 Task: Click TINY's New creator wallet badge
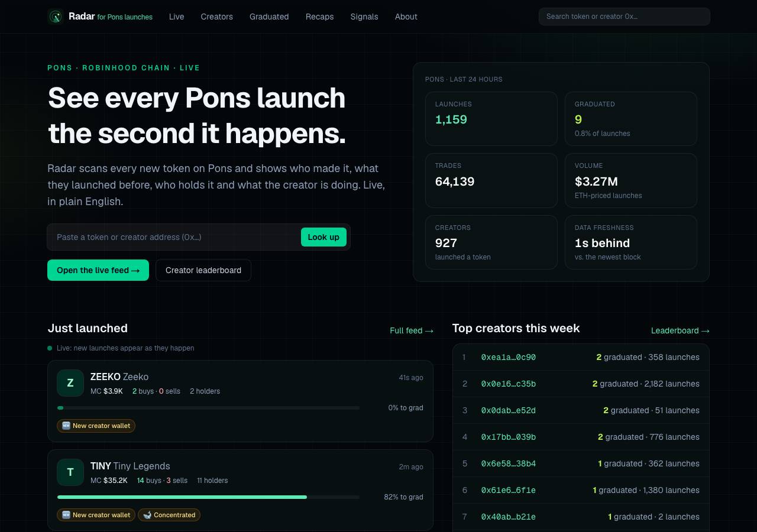(96, 515)
